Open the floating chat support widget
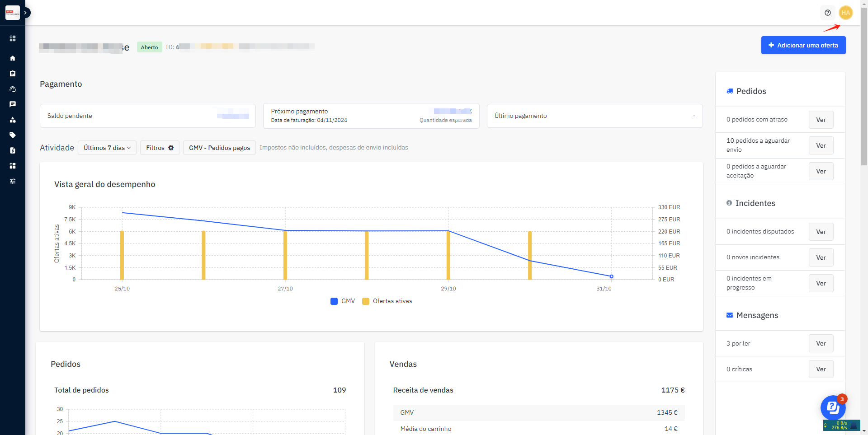The image size is (868, 435). tap(833, 407)
